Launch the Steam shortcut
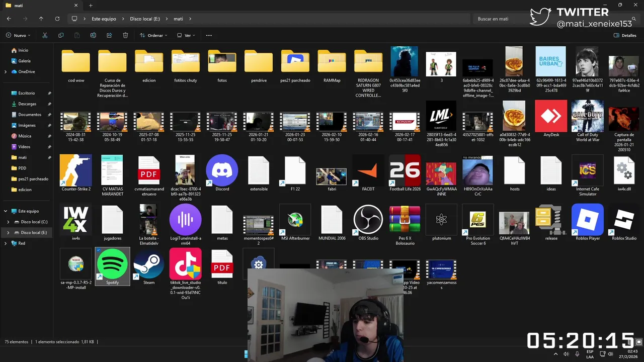 click(149, 264)
